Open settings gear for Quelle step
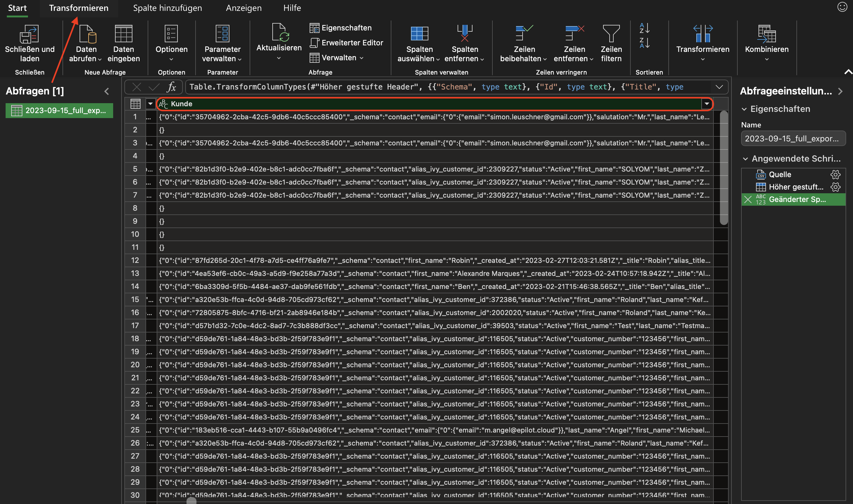This screenshot has height=504, width=853. click(835, 175)
